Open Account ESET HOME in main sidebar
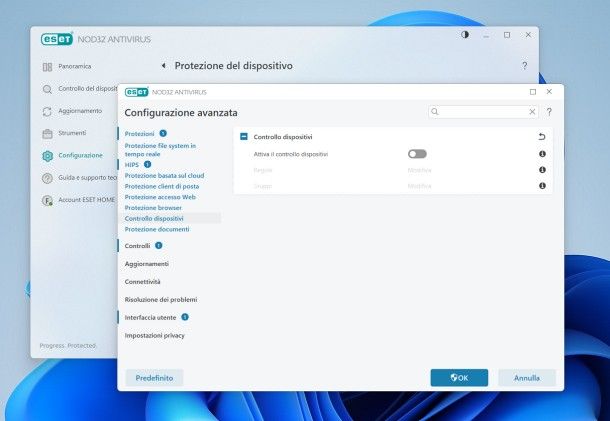Viewport: 610px width, 421px height. 86,200
